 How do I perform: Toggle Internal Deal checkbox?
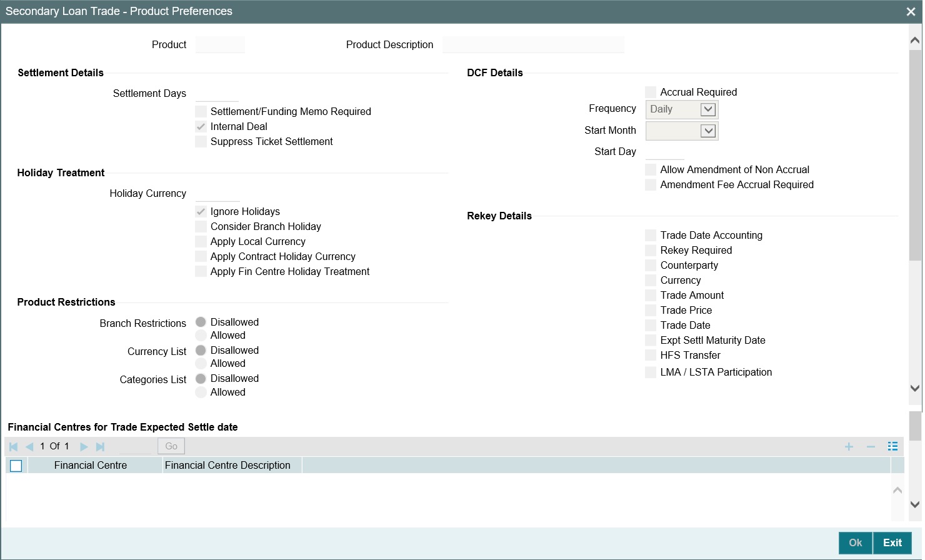coord(201,127)
